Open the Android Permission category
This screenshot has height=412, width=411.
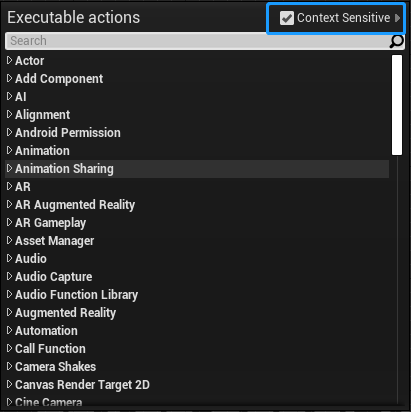68,133
